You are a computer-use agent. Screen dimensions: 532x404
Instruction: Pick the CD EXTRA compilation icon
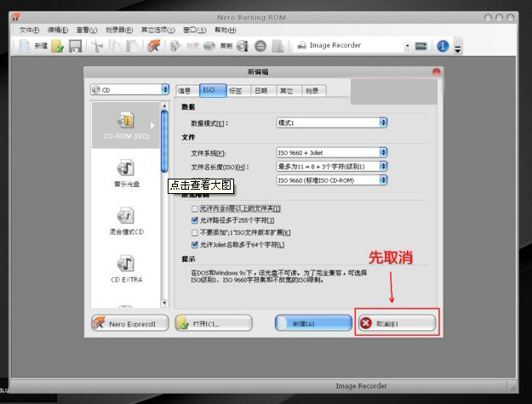point(126,268)
